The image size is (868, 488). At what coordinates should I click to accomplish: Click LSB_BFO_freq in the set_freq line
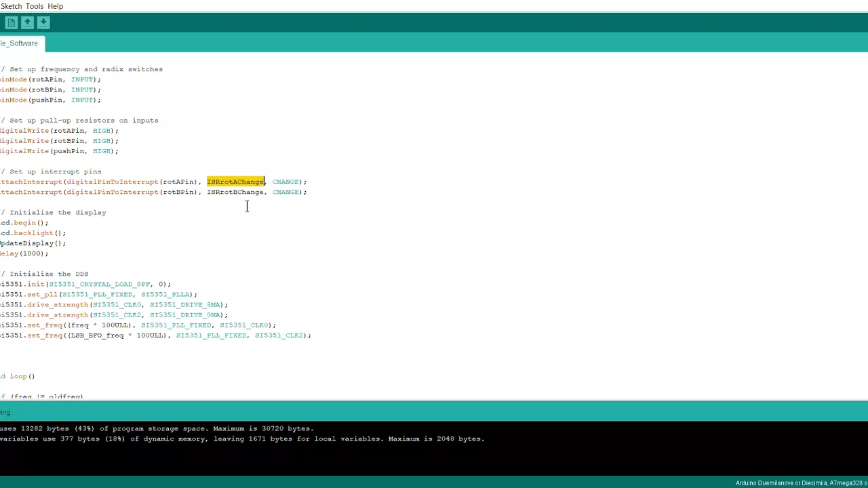[97, 335]
